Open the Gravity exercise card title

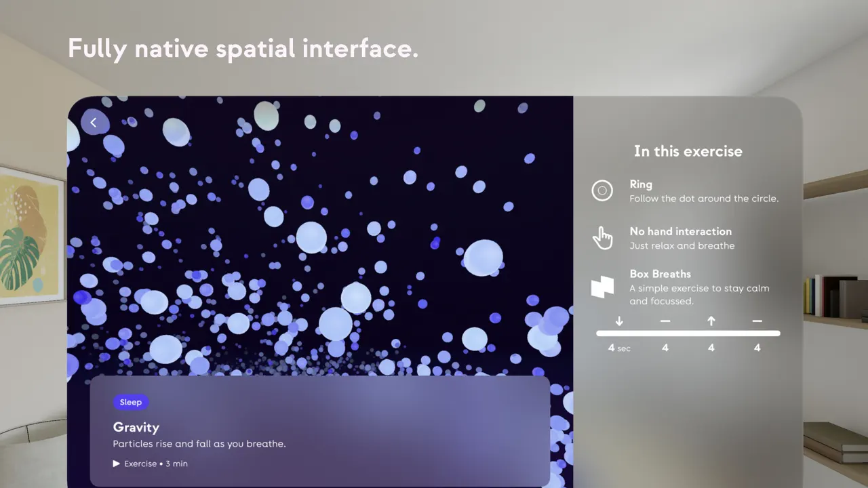[136, 427]
